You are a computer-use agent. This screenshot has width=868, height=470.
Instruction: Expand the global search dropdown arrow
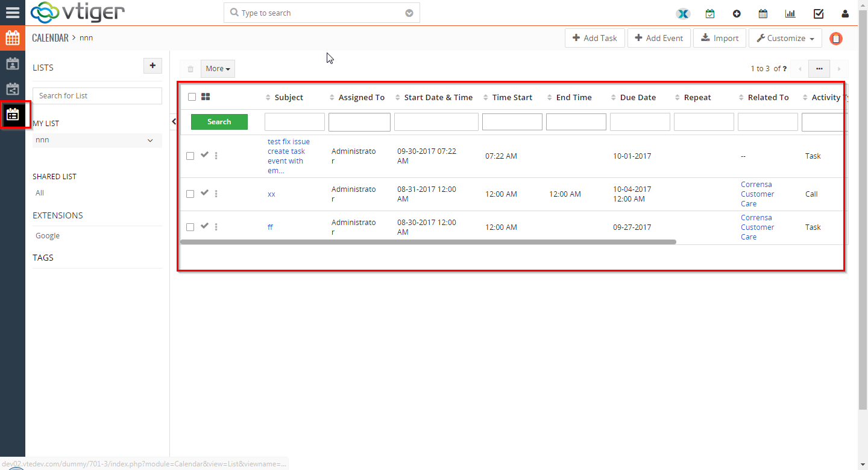point(409,13)
